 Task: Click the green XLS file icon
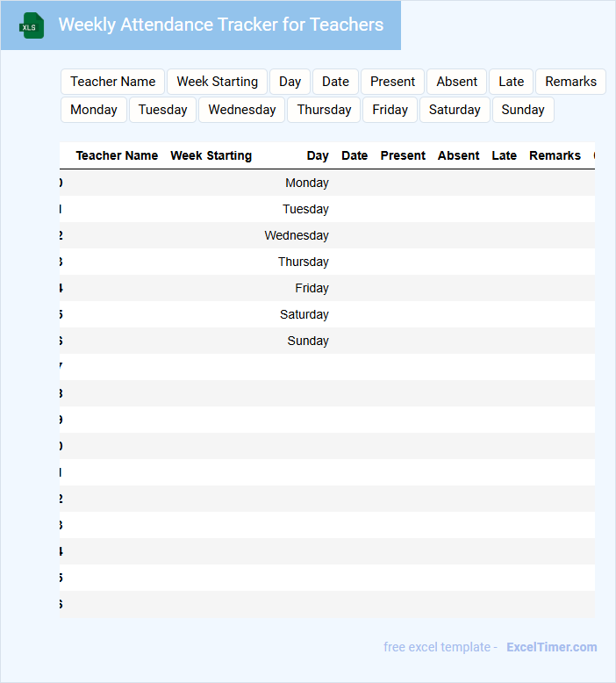pos(32,25)
